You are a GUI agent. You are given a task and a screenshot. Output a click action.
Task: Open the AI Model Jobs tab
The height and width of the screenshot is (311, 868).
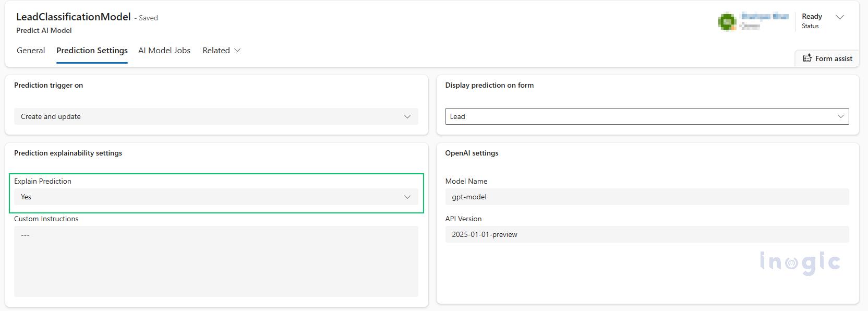(164, 51)
